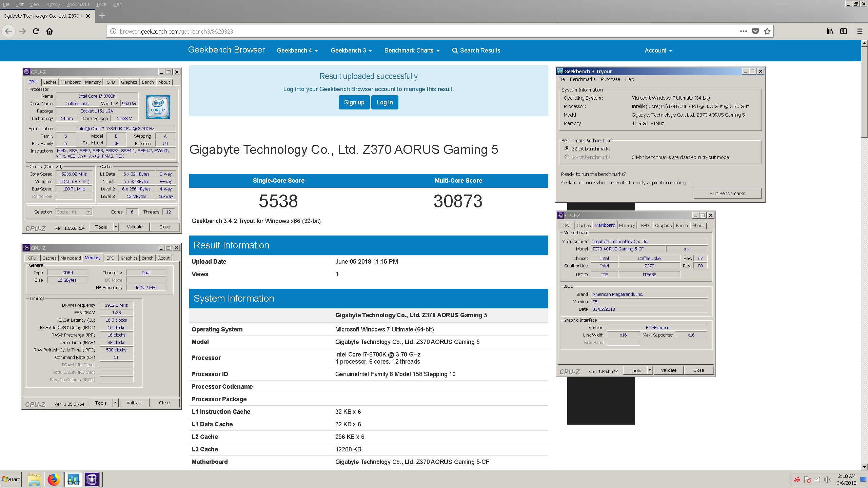Open the browser home page icon
Viewport: 868px width, 488px height.
pyautogui.click(x=50, y=32)
